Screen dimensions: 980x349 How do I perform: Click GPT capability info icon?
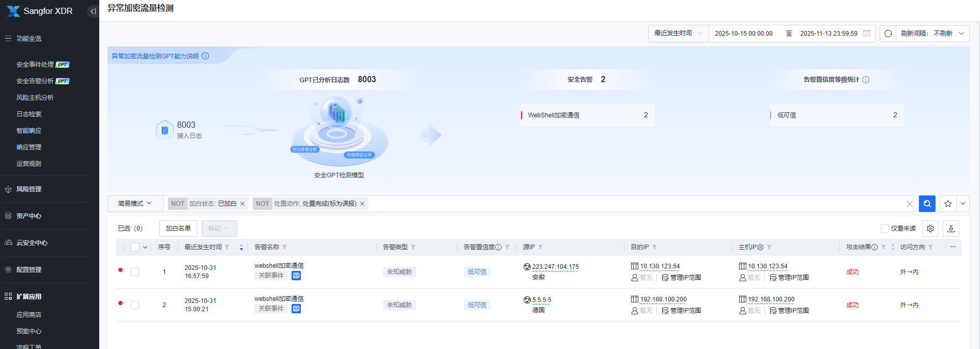point(205,56)
